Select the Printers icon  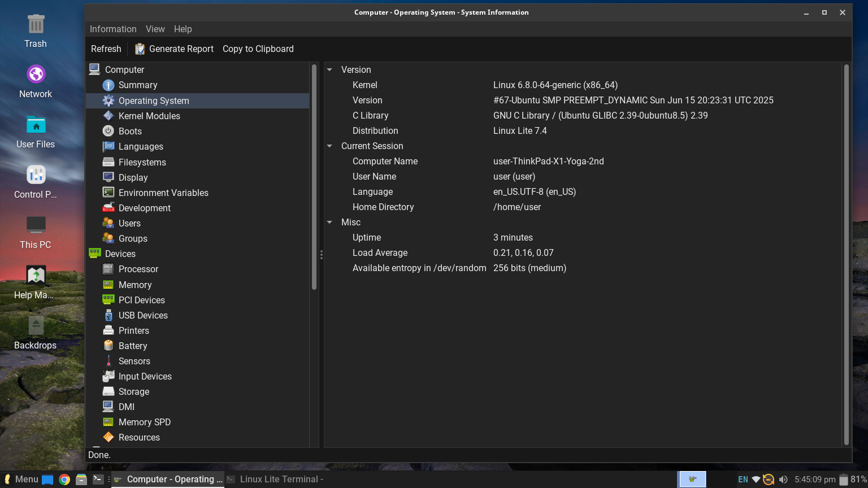coord(108,330)
